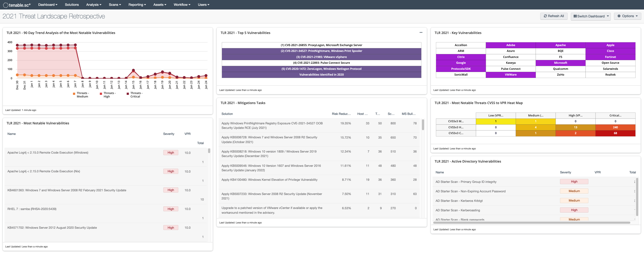This screenshot has height=254, width=644.
Task: Open AD Starter Scan - Primary Group ID integrity
Action: (x=534, y=182)
